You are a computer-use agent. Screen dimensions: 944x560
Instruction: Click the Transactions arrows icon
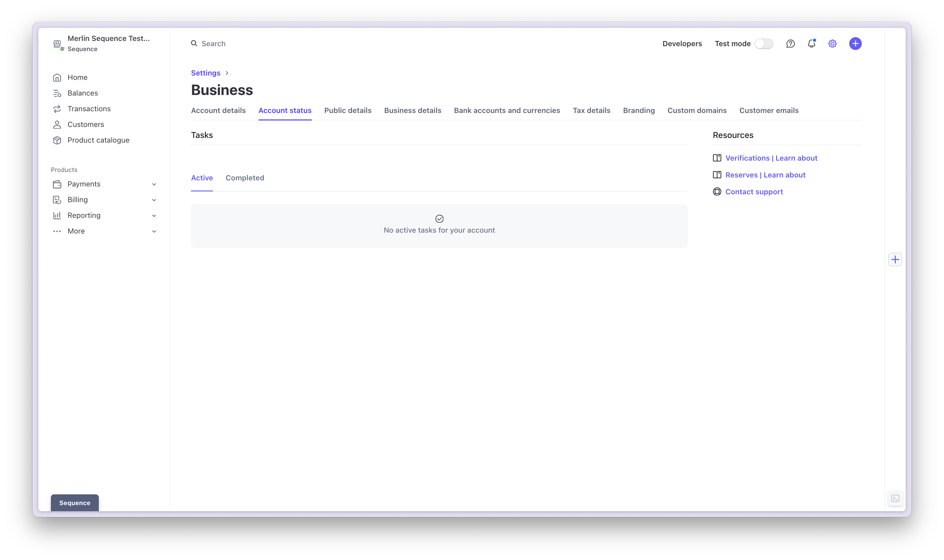[x=57, y=109]
